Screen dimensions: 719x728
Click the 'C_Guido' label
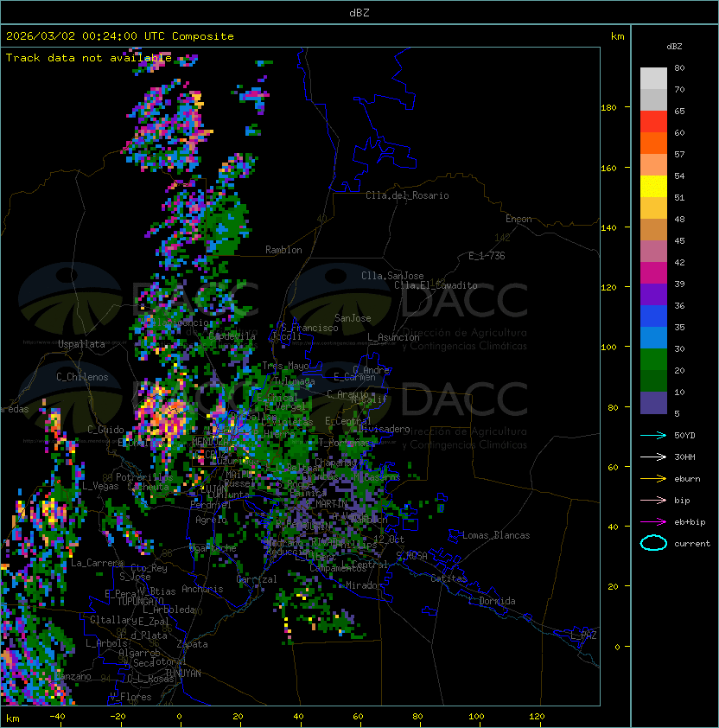tap(105, 430)
